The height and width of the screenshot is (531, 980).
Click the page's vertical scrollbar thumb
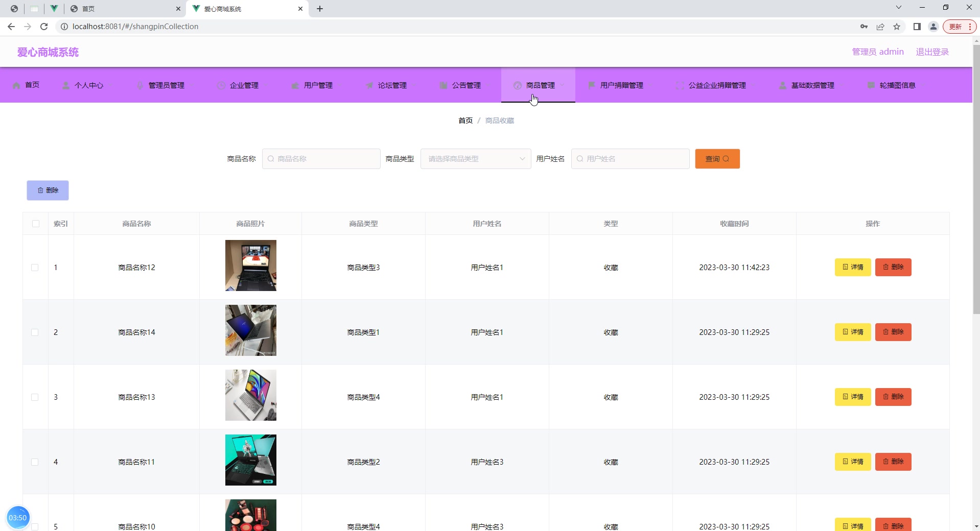[x=976, y=179]
